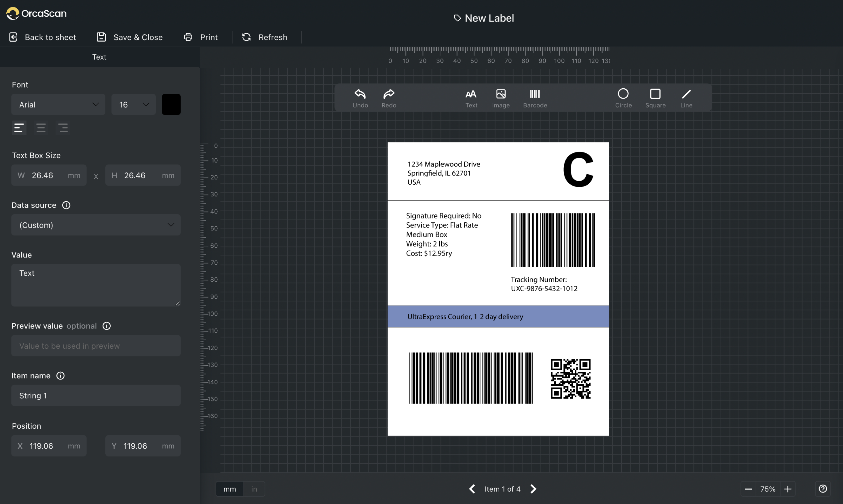Zoom in with plus button
843x504 pixels.
pos(788,489)
